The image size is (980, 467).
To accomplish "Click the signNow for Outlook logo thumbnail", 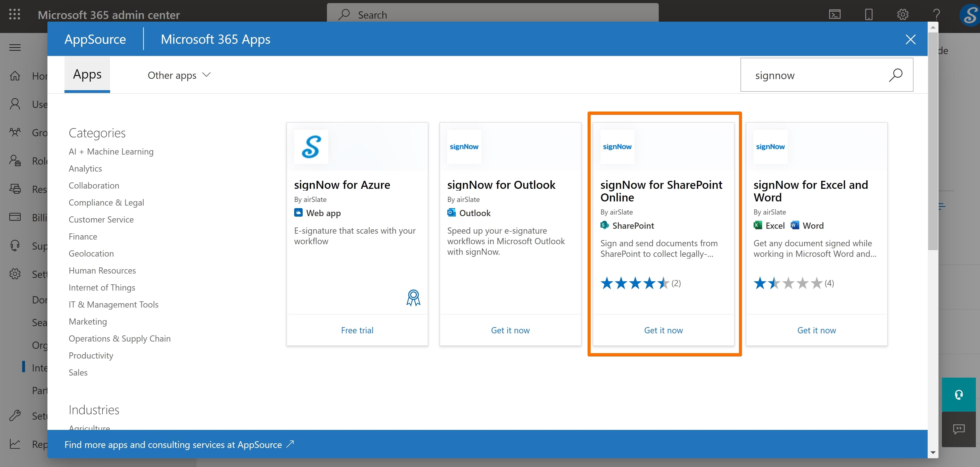I will click(464, 147).
